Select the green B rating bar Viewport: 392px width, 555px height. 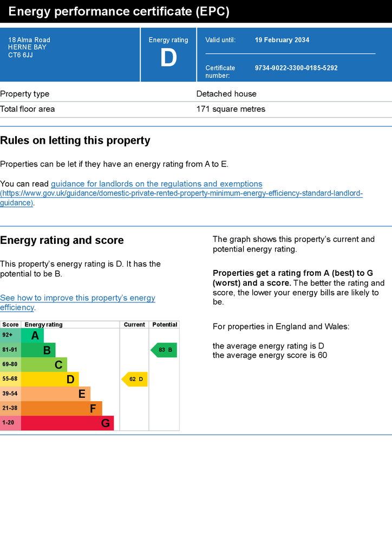coord(38,350)
